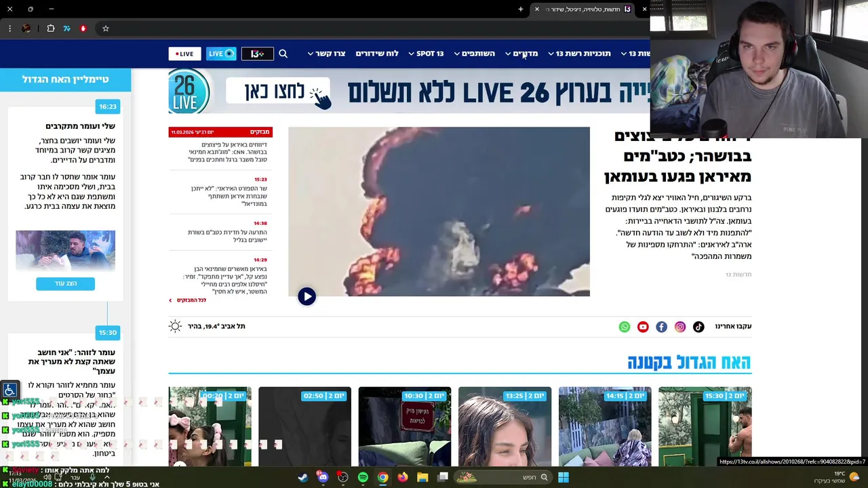Open the main headline about כטב"מים בעומאן
This screenshot has width=868, height=488.
[x=678, y=157]
